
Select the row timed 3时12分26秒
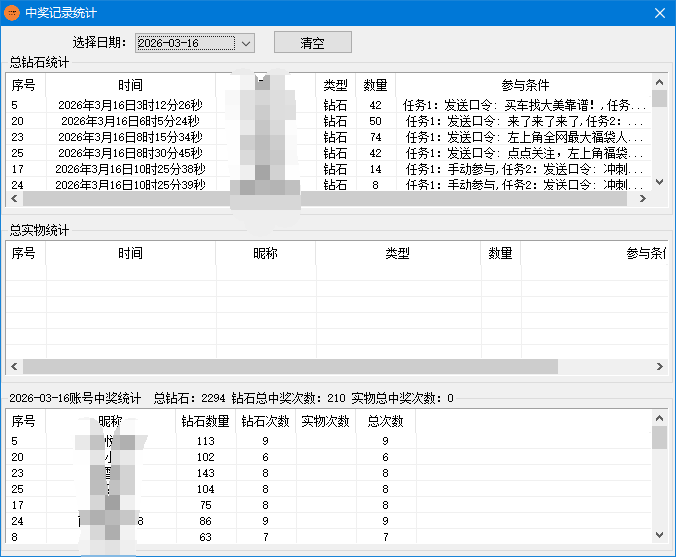(130, 105)
